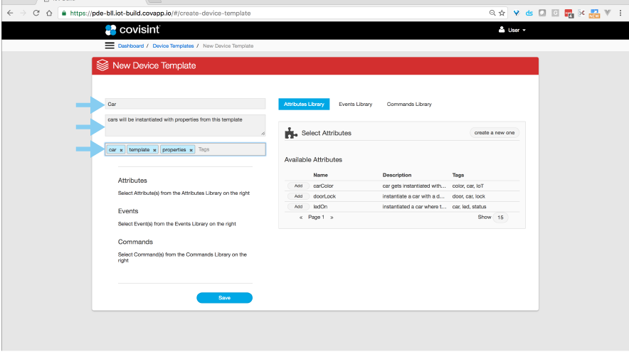Remove the 'car' tag
Screen dimensions: 629x364
(x=122, y=150)
